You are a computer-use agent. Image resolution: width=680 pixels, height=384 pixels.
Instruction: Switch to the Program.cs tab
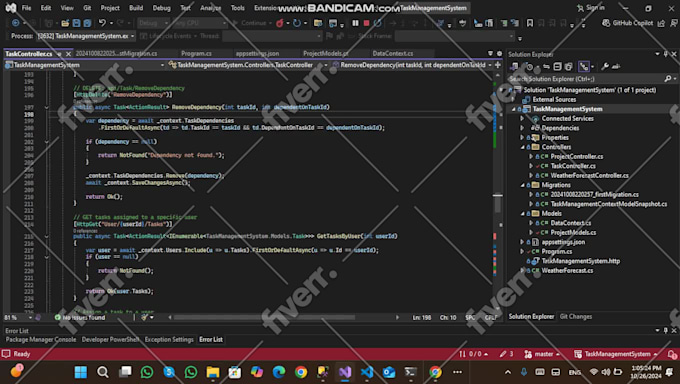[x=196, y=53]
